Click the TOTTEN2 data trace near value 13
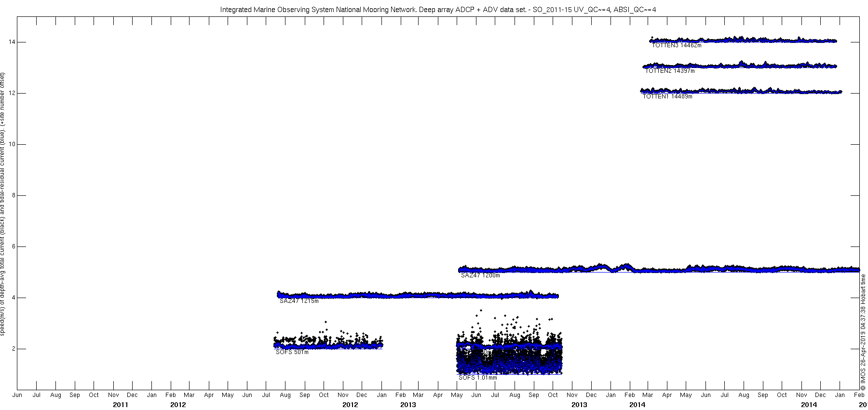The height and width of the screenshot is (410, 868). tap(740, 65)
